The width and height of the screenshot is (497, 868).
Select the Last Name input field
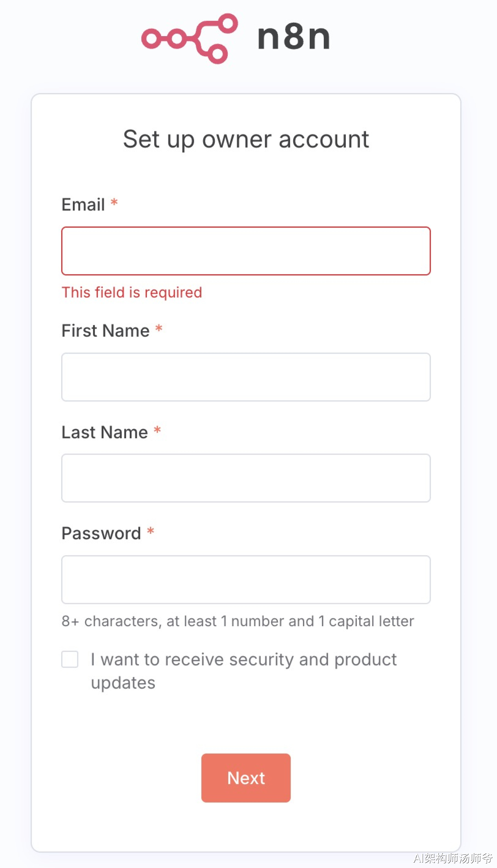(246, 478)
